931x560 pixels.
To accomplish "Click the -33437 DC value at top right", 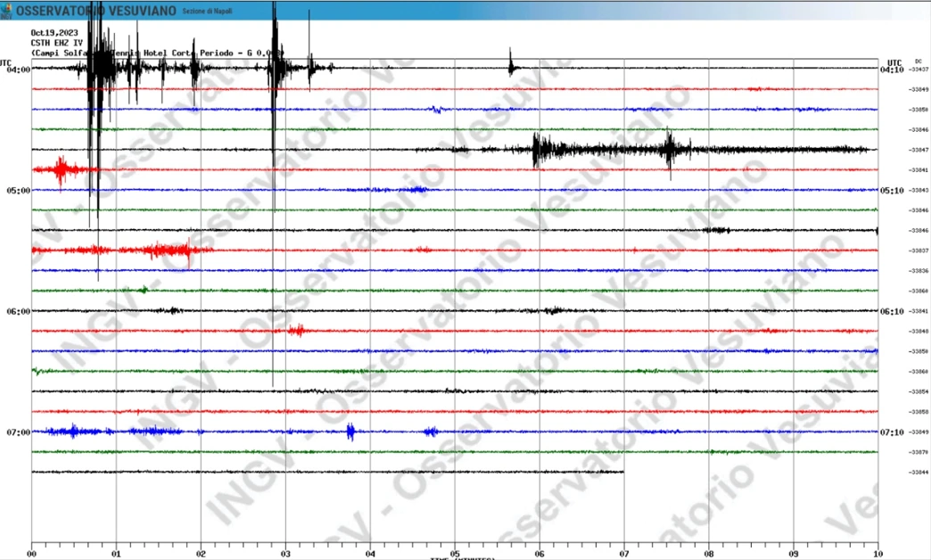I will pyautogui.click(x=919, y=70).
